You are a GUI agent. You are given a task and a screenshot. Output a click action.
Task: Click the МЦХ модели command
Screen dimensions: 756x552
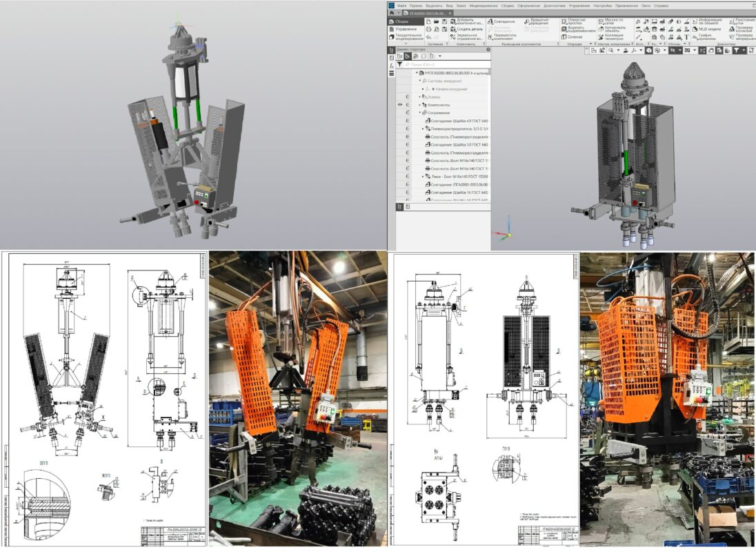click(706, 30)
